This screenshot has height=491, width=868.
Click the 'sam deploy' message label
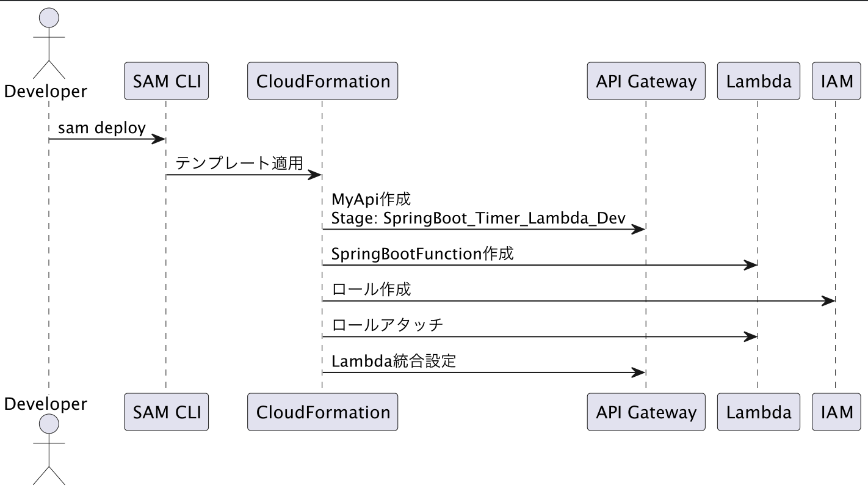(102, 128)
